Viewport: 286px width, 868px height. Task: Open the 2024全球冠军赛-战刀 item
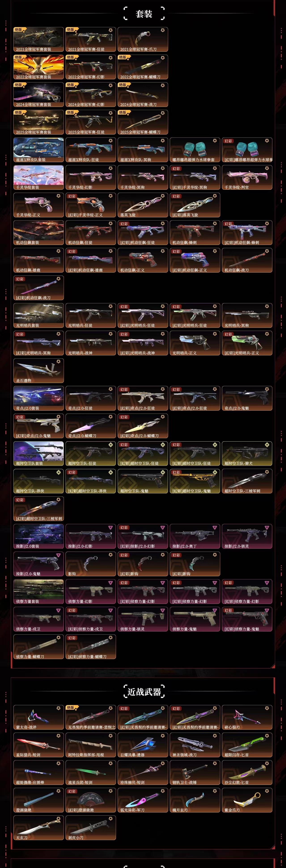tap(143, 95)
